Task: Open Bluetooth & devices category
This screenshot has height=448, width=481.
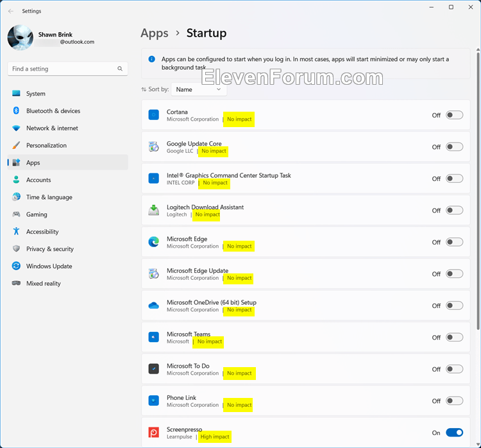Action: 67,110
